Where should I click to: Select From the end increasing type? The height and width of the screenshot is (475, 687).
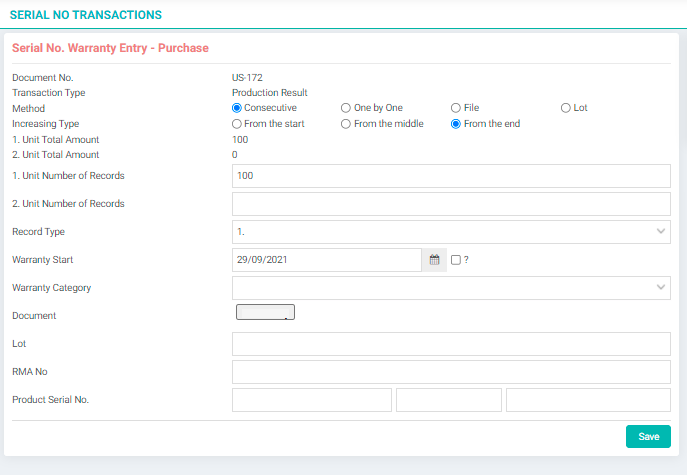click(x=456, y=124)
